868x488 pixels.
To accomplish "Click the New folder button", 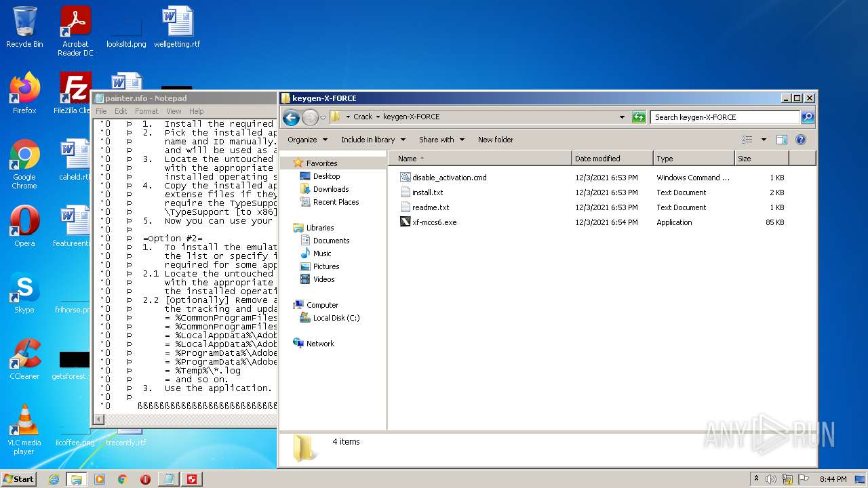I will tap(496, 140).
